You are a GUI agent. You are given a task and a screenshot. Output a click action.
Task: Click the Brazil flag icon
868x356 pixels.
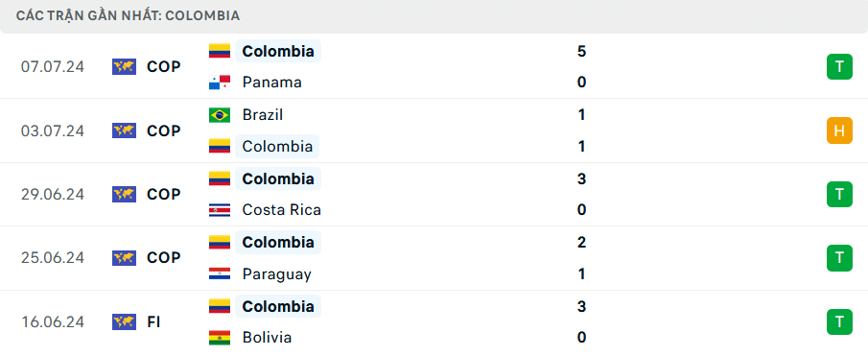(220, 114)
